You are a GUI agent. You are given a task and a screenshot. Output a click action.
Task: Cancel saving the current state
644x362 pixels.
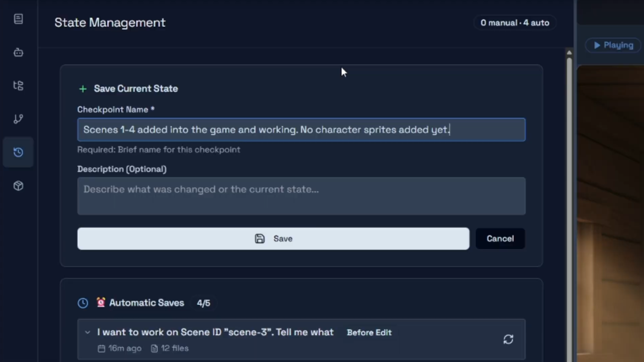point(500,239)
